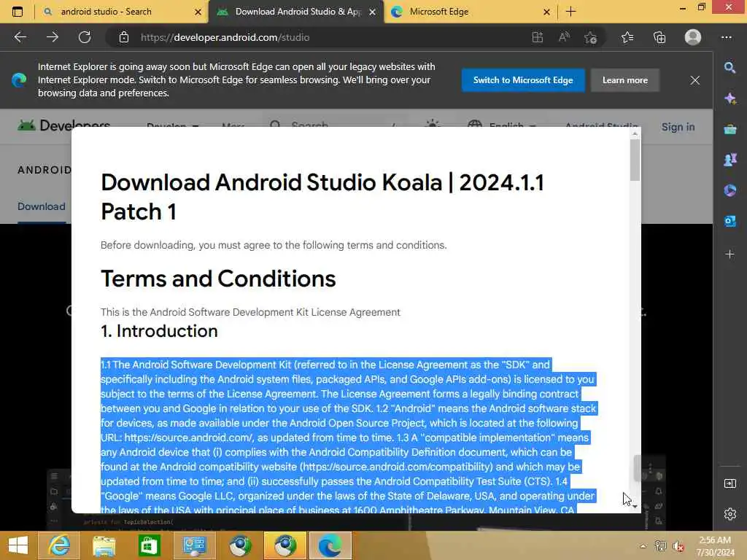The image size is (747, 560).
Task: Open sidebar Games chess icon
Action: point(729,160)
